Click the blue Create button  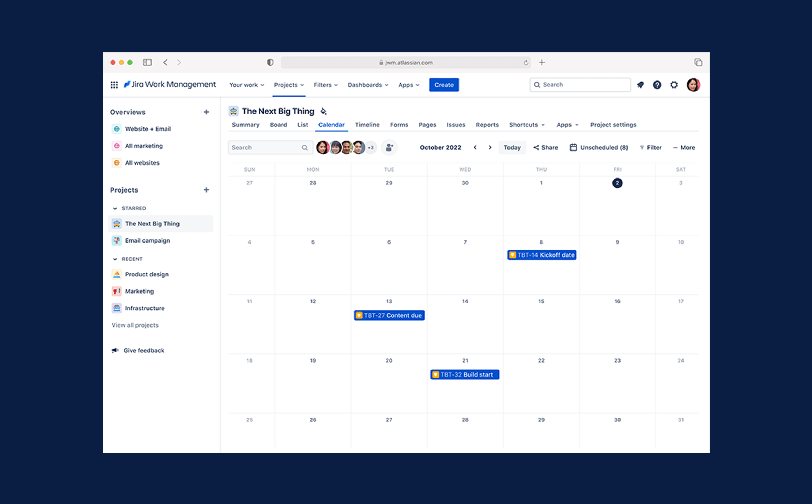[444, 85]
